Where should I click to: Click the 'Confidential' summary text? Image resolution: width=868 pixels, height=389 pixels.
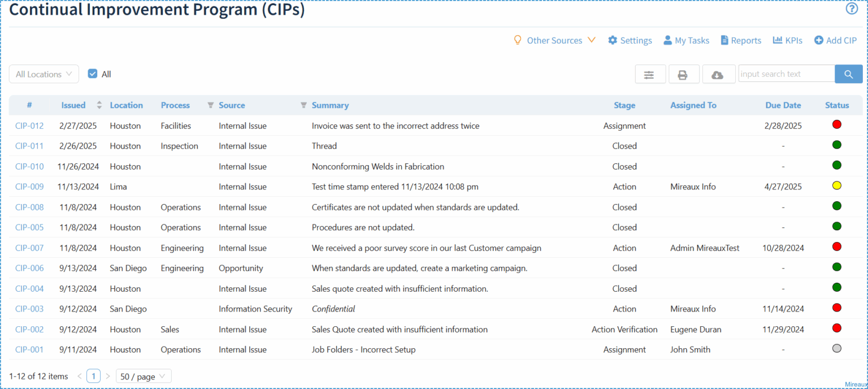(x=333, y=309)
